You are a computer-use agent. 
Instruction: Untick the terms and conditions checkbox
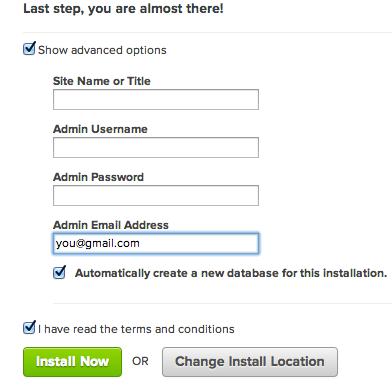(29, 328)
